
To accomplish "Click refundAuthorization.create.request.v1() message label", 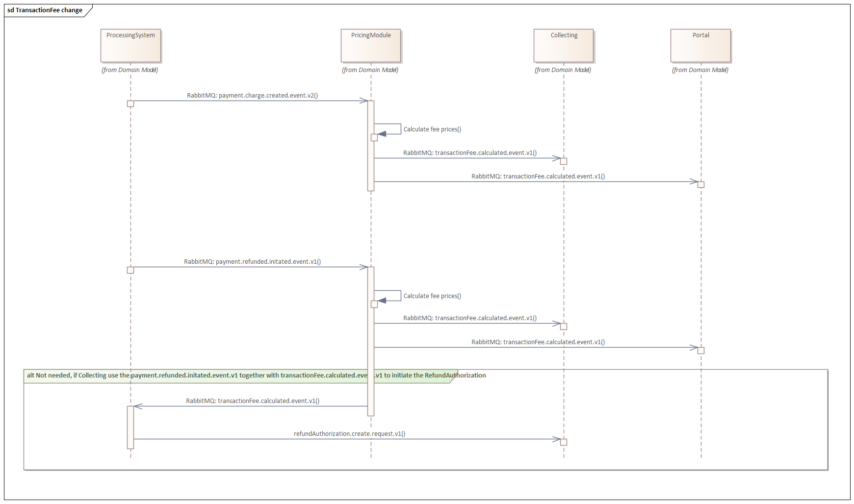I will click(349, 433).
